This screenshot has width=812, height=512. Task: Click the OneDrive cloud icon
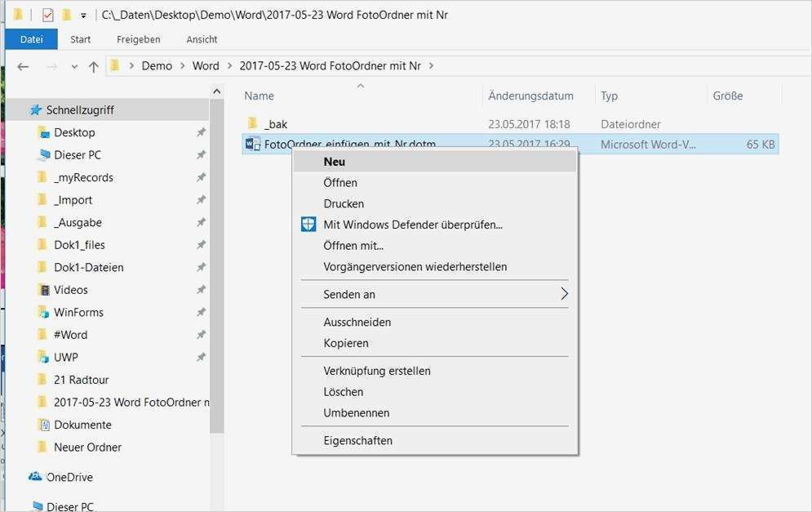pos(35,477)
